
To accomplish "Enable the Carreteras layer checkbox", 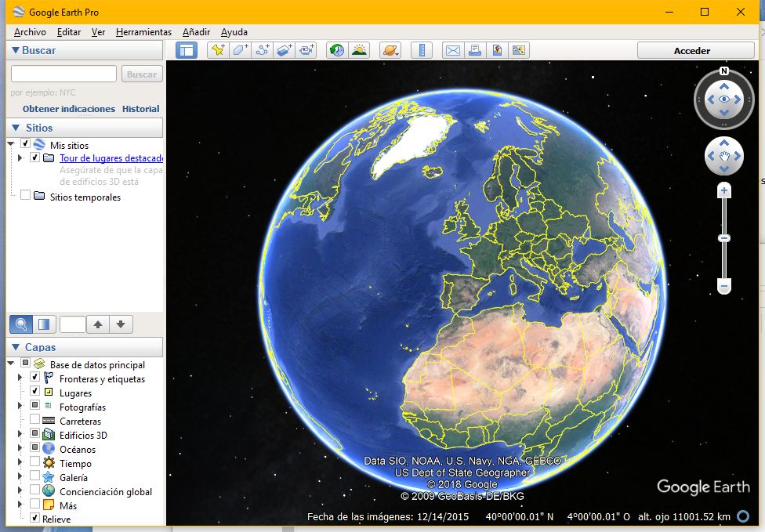I will coord(34,419).
